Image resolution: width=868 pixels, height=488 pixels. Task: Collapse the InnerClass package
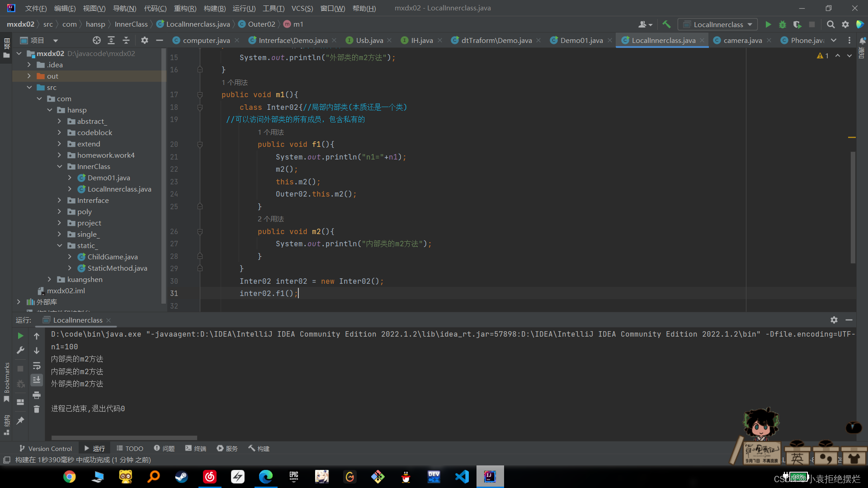59,166
